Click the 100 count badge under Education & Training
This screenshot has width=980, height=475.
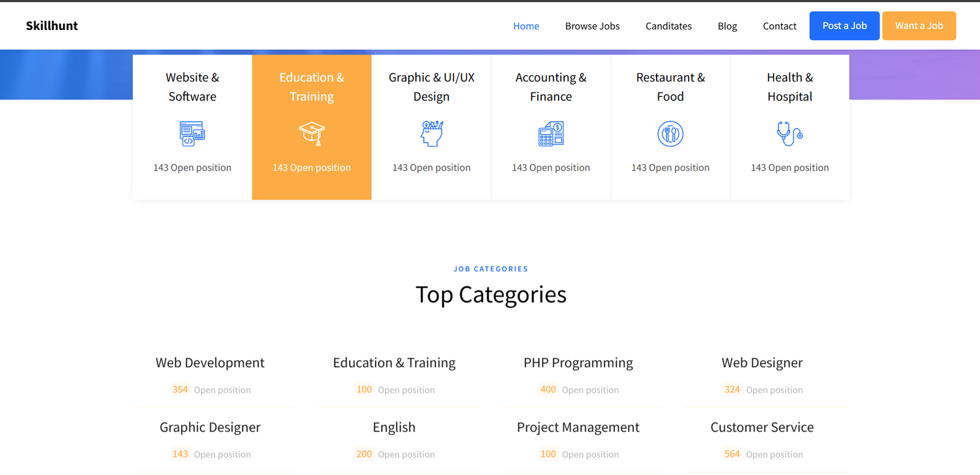coord(364,389)
